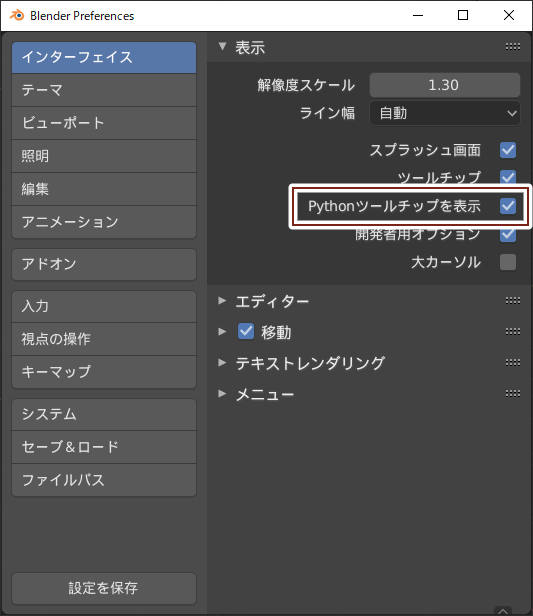Viewport: 533px width, 616px height.
Task: Close the Blender Preferences window
Action: point(509,16)
